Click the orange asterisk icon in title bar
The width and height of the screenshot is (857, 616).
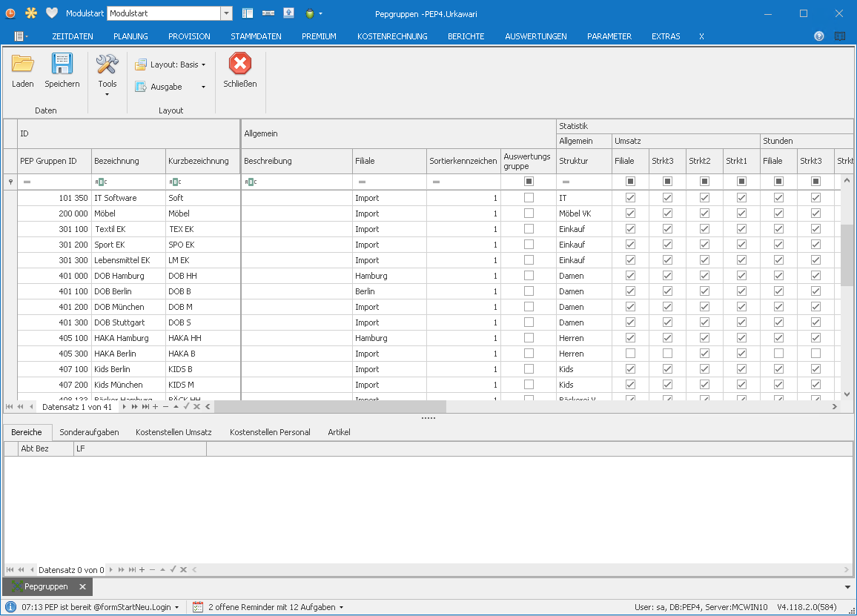pos(30,13)
